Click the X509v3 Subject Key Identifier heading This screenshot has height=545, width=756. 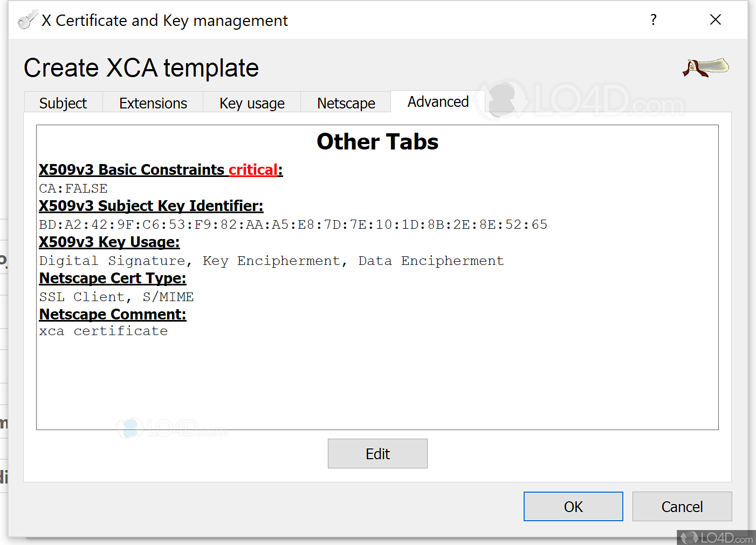(150, 206)
